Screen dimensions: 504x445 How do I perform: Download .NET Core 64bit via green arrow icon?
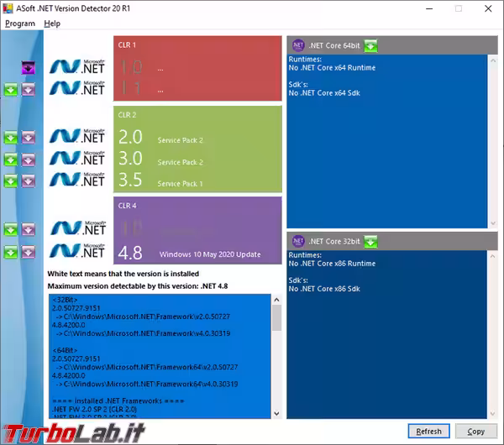click(x=370, y=45)
